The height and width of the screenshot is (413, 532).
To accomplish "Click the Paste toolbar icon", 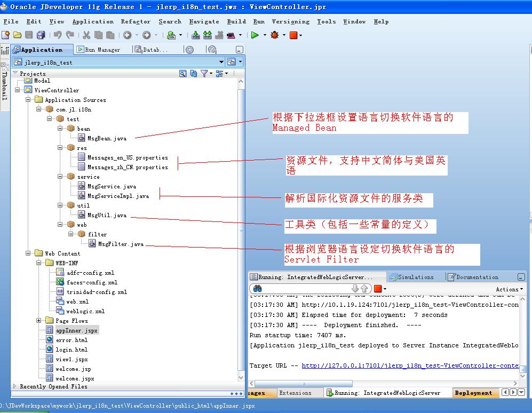I will 110,35.
